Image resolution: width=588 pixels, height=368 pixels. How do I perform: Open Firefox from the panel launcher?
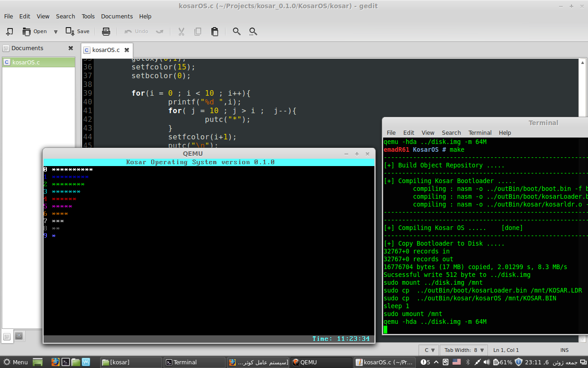pyautogui.click(x=56, y=362)
